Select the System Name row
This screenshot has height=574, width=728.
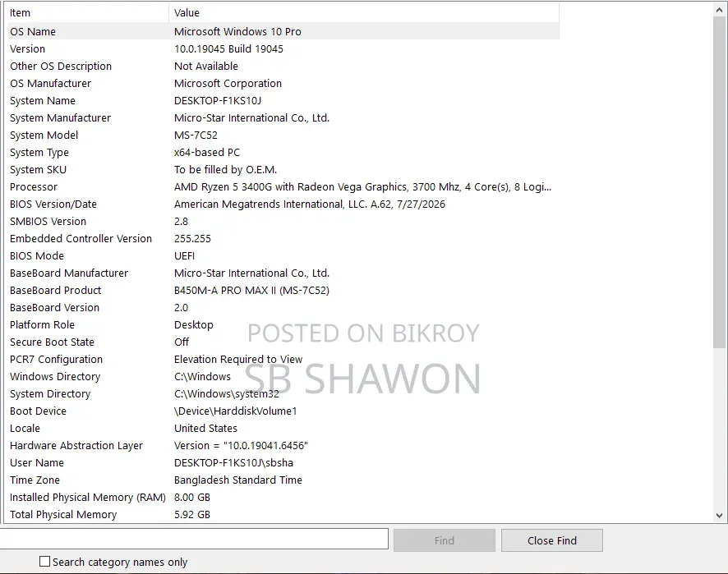[x=283, y=101]
